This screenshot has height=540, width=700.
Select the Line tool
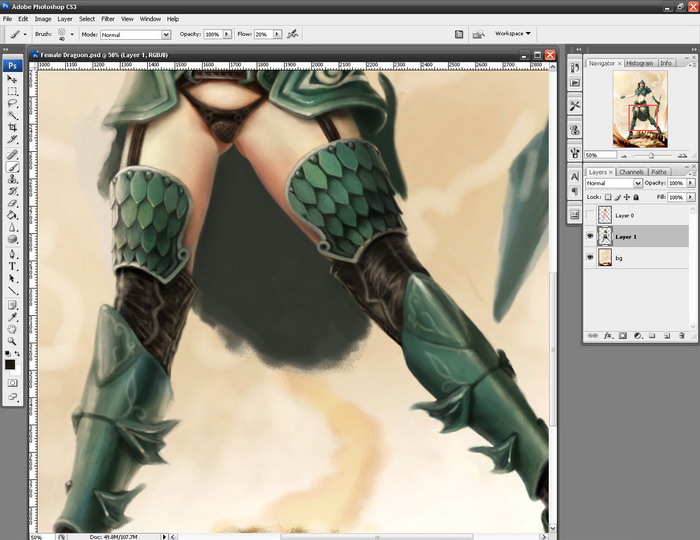12,291
